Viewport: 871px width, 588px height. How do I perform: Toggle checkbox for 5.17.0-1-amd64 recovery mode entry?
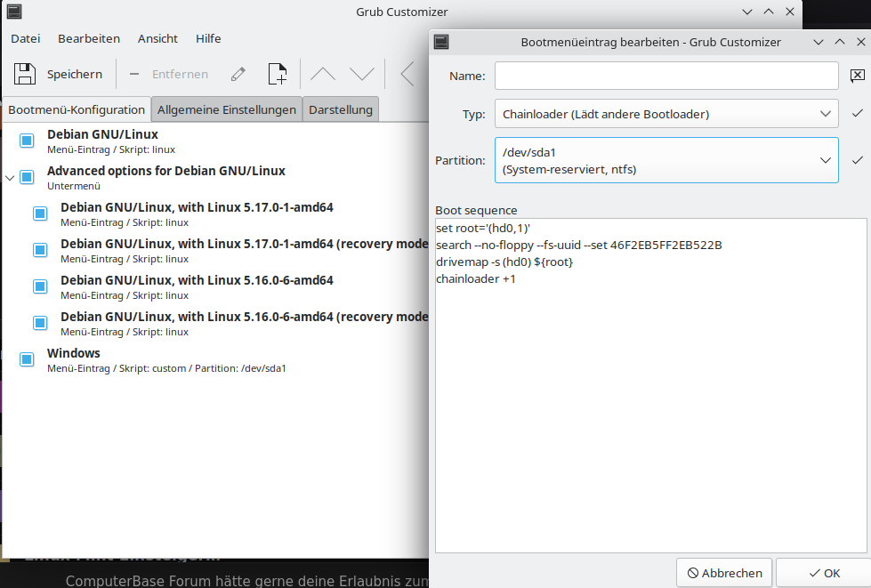(x=40, y=250)
